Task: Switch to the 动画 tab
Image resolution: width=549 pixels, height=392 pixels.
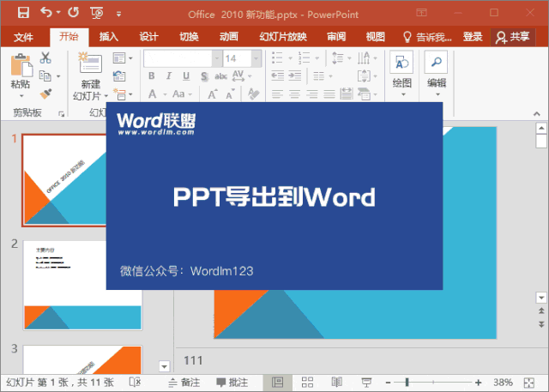Action: click(229, 36)
